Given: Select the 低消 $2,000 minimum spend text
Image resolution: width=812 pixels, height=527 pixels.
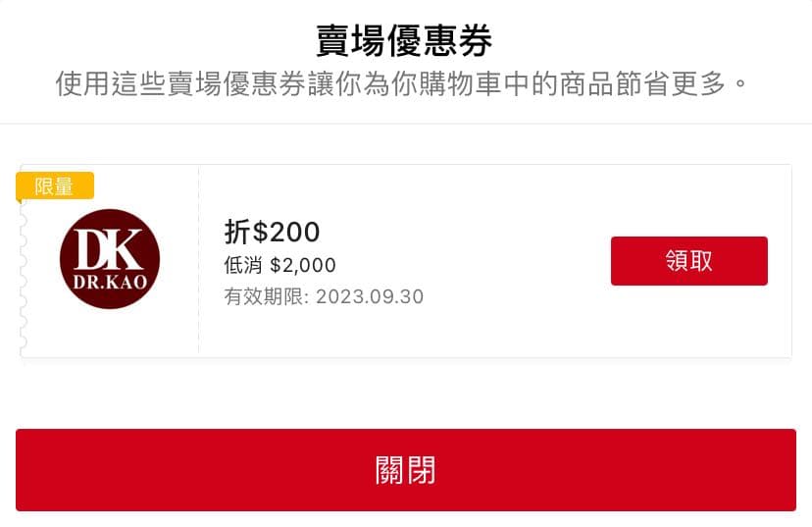Looking at the screenshot, I should 279,265.
